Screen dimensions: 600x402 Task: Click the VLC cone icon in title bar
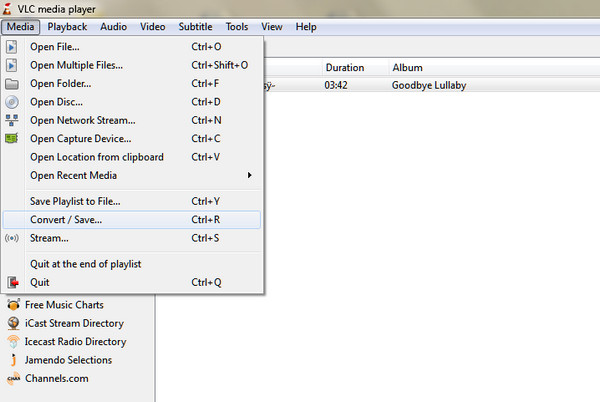coord(7,8)
